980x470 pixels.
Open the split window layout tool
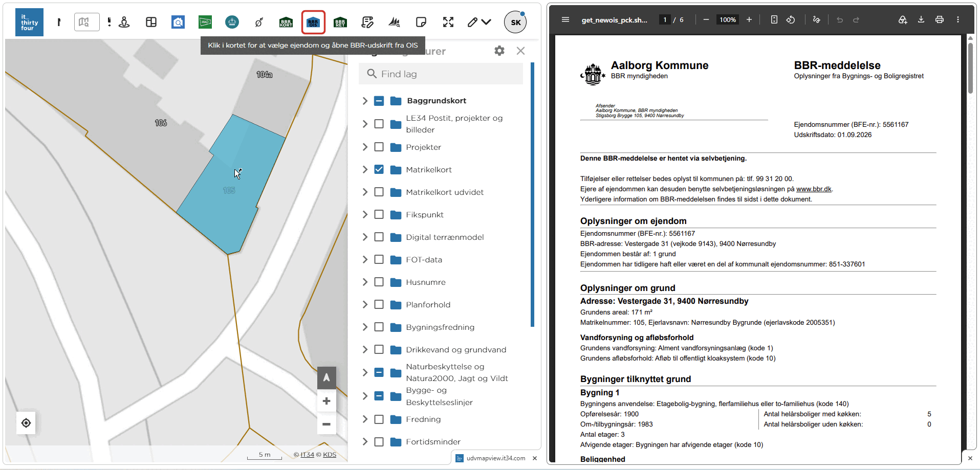point(151,22)
